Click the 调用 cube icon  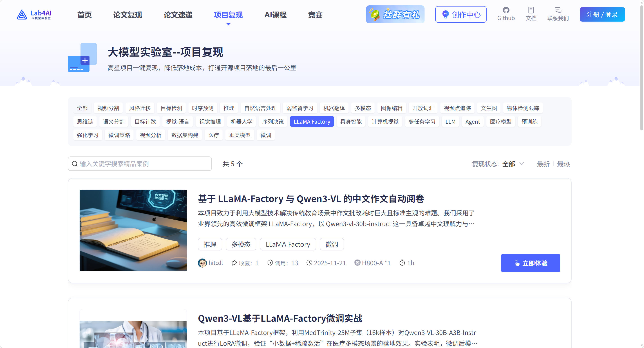coord(270,263)
